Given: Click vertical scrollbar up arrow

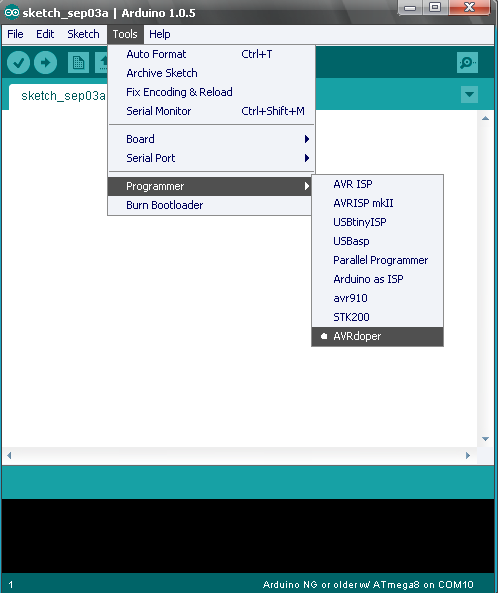Looking at the screenshot, I should click(486, 118).
